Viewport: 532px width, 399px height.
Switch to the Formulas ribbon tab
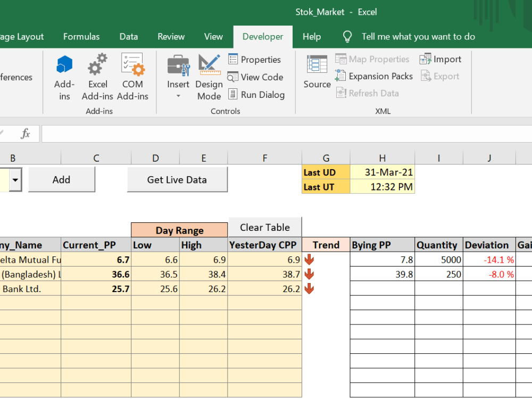point(81,36)
